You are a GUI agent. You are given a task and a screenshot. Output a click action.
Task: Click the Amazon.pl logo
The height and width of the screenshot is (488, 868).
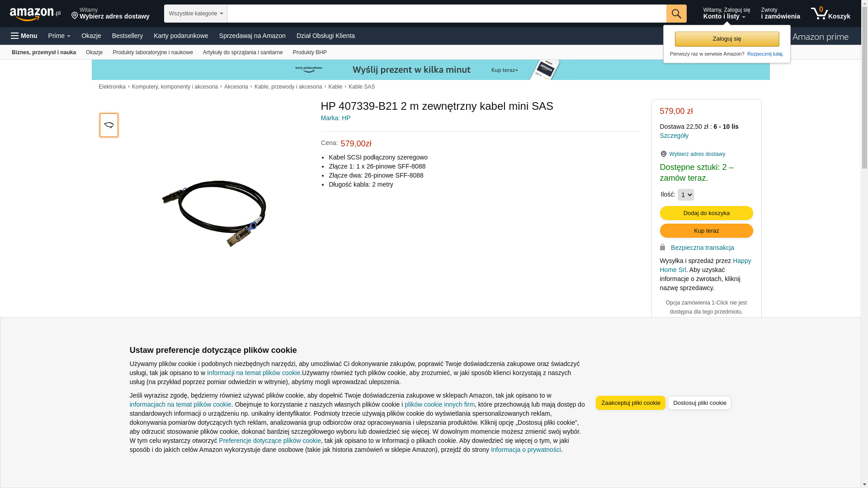pos(35,14)
